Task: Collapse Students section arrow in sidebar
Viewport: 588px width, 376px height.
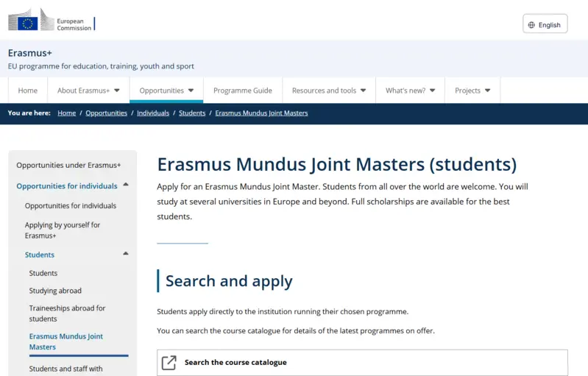Action: tap(126, 254)
